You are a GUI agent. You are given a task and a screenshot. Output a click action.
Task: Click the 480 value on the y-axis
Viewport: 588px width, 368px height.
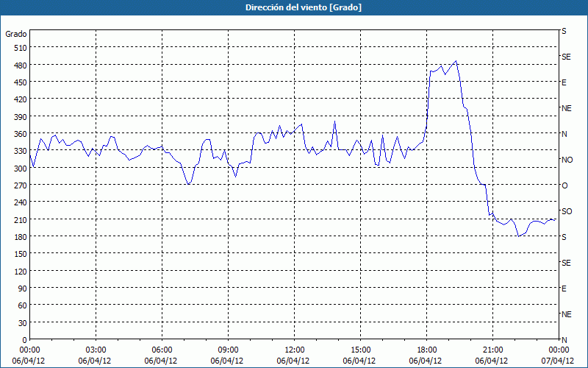coord(21,66)
